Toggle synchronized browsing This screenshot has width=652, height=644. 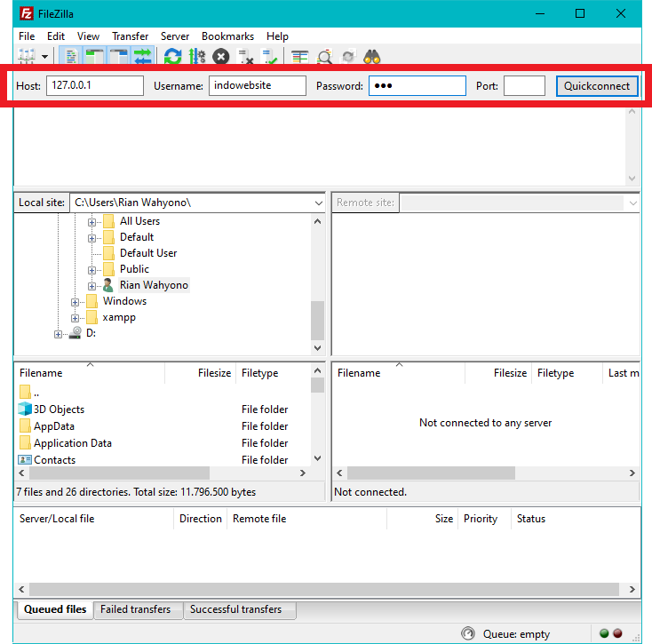(x=348, y=56)
